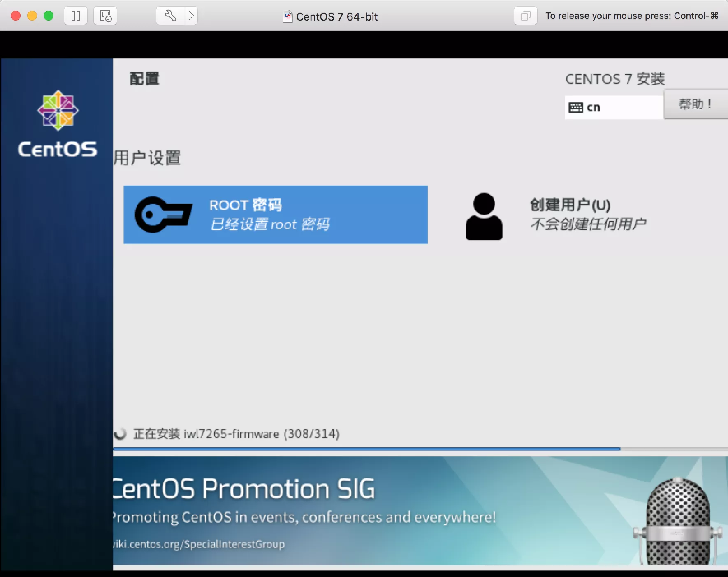
Task: Click the 帮助! help button
Action: tap(696, 104)
